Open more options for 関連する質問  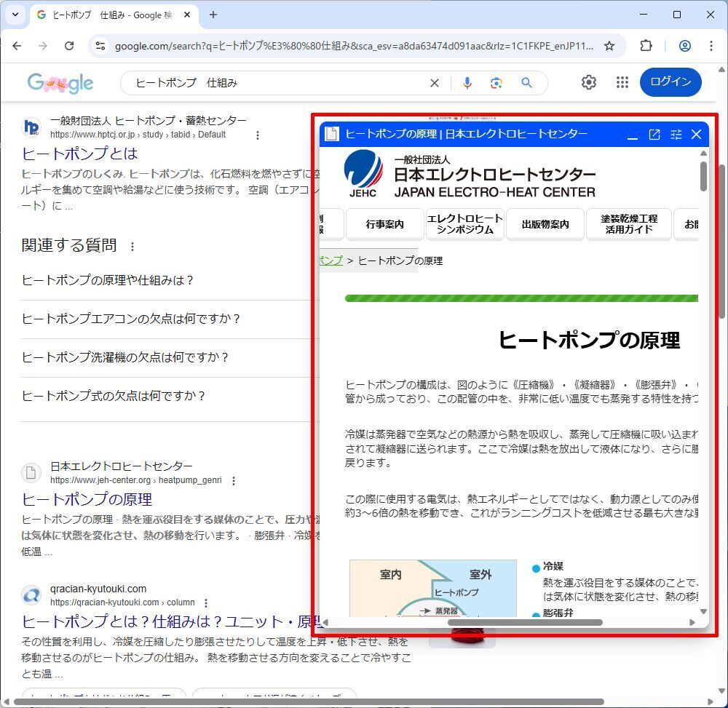(x=132, y=247)
